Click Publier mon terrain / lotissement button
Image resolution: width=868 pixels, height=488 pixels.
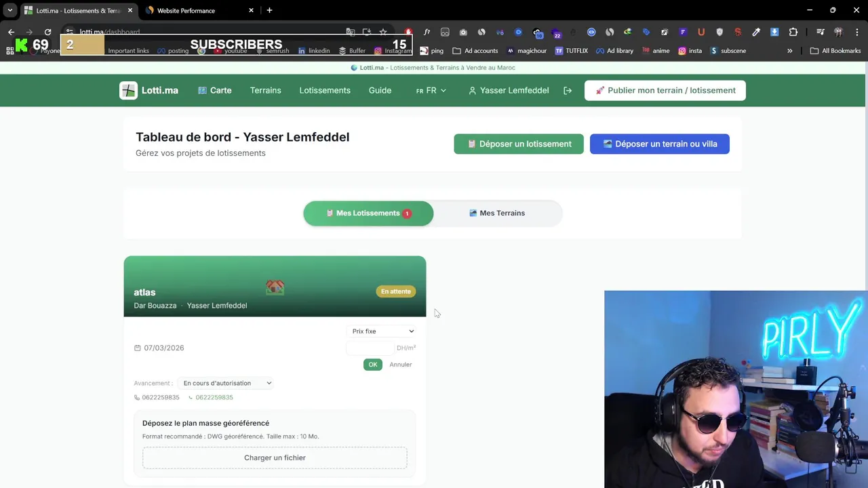tap(665, 90)
